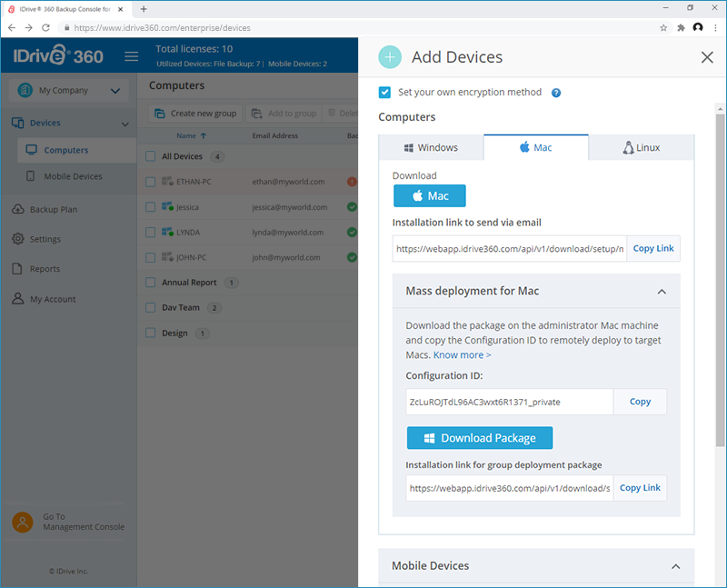Screen dimensions: 727x588
Task: Switch to the Windows tab
Action: 431,147
